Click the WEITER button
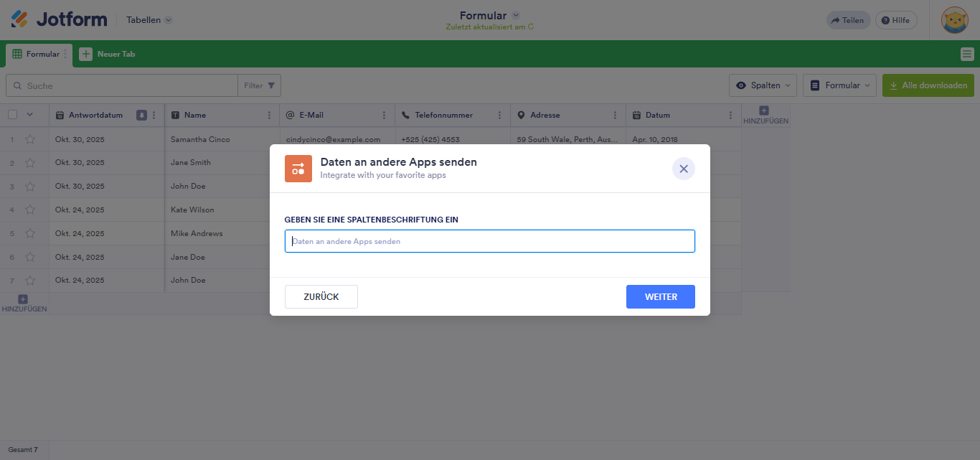 pos(660,296)
